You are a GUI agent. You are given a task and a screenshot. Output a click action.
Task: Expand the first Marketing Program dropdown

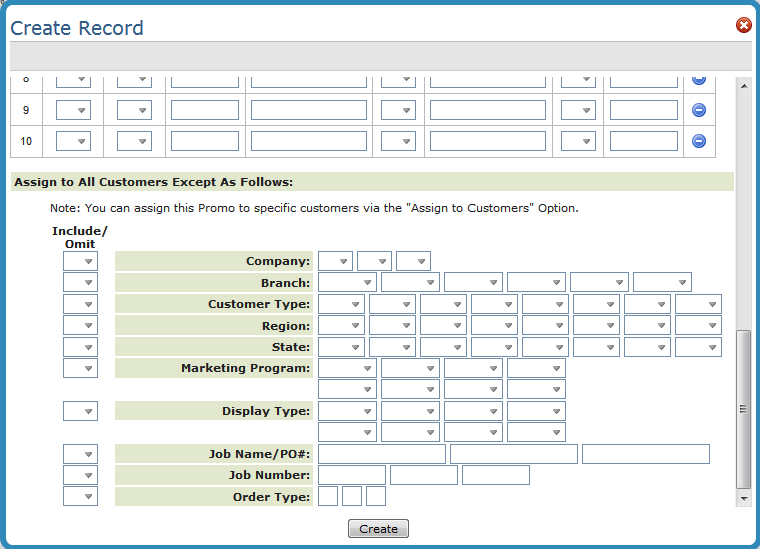tap(347, 368)
